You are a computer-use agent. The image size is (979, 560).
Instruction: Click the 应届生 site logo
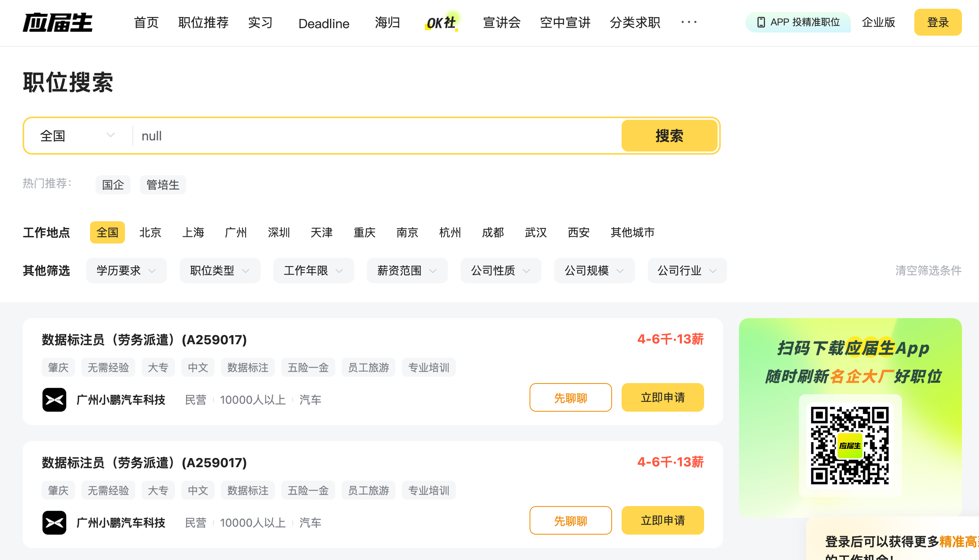click(x=58, y=23)
